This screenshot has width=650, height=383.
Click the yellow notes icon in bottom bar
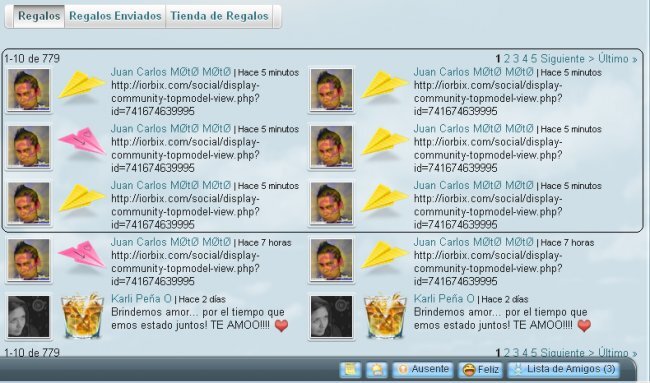(x=350, y=369)
